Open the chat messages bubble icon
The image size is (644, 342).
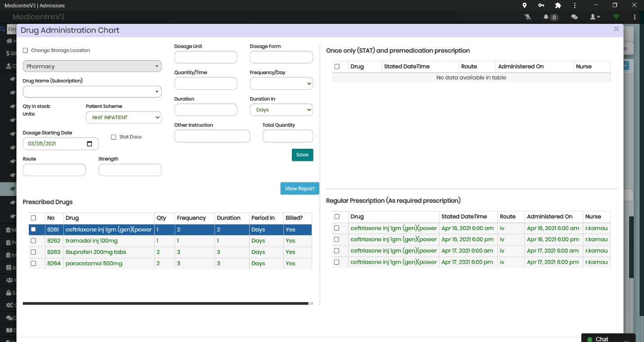tap(574, 17)
